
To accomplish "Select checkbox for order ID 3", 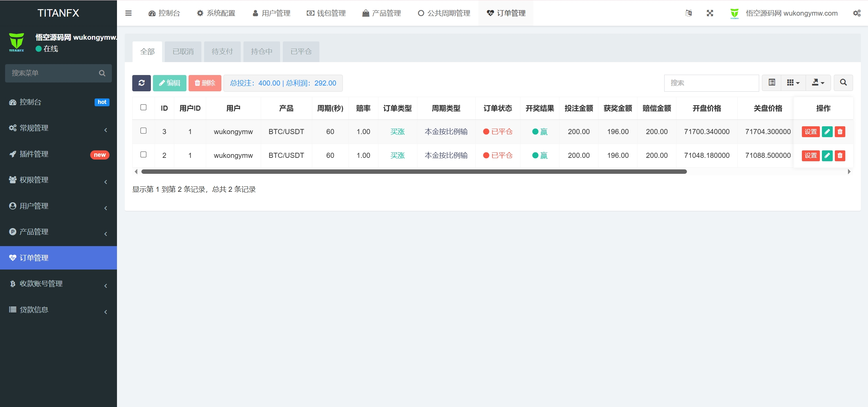I will (x=143, y=131).
